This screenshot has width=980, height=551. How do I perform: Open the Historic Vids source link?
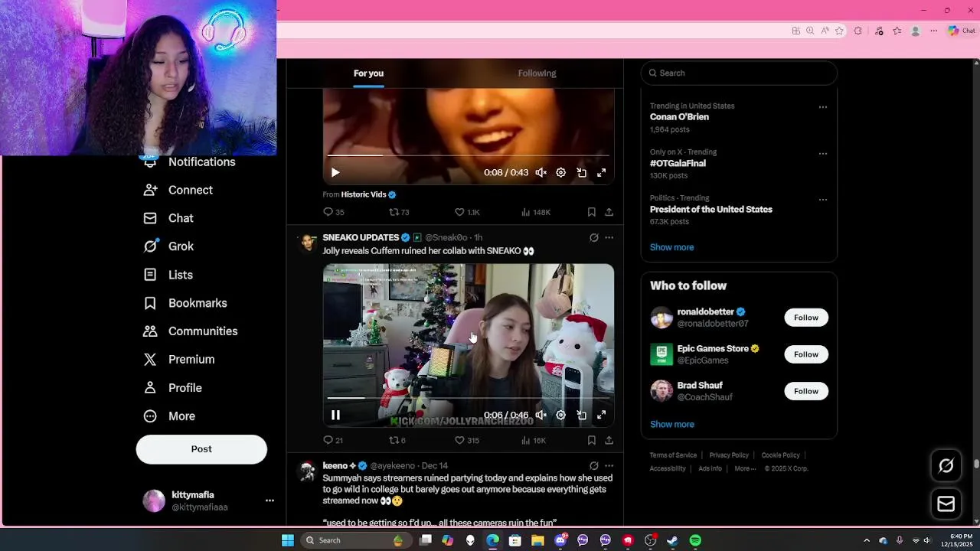368,194
